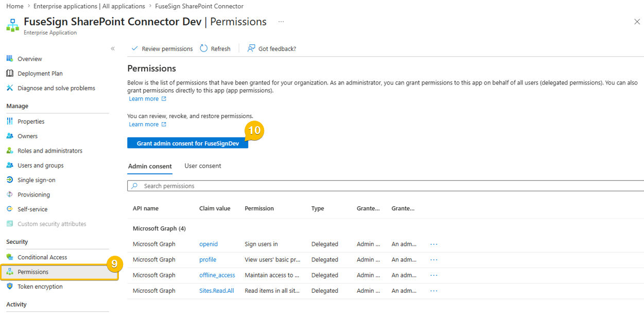Click 'Read items in all sit...' cell
This screenshot has width=644, height=316.
[x=272, y=291]
